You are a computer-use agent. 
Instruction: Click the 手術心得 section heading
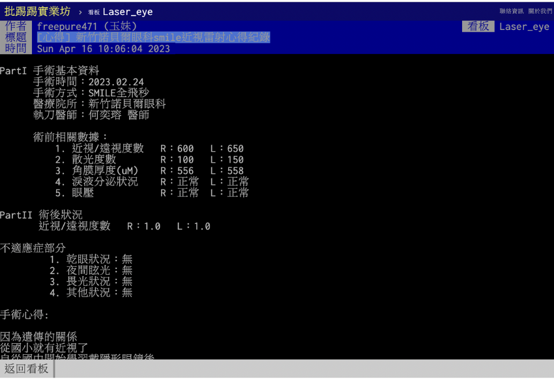(25, 315)
